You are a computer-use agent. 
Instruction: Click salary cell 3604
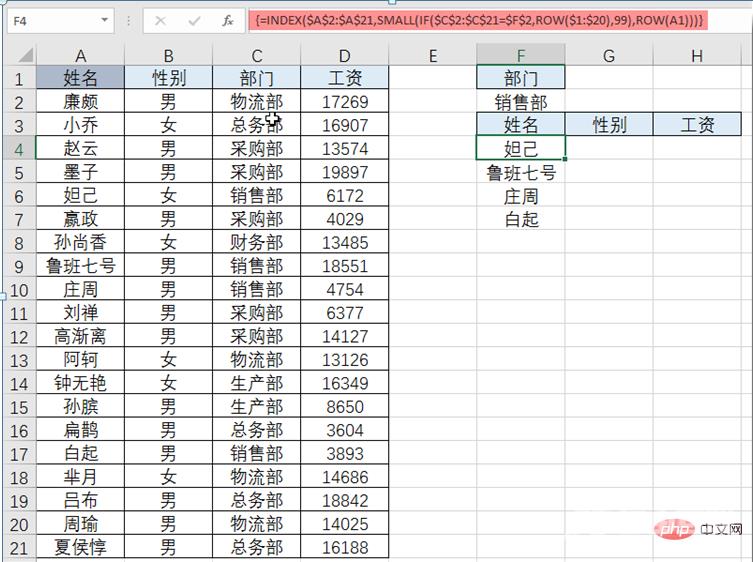pyautogui.click(x=344, y=430)
